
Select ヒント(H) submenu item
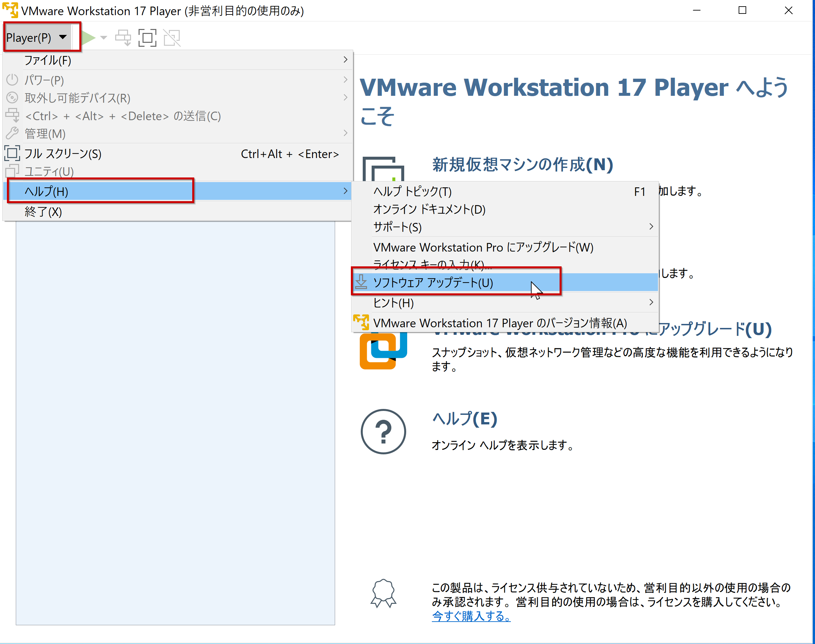point(505,303)
